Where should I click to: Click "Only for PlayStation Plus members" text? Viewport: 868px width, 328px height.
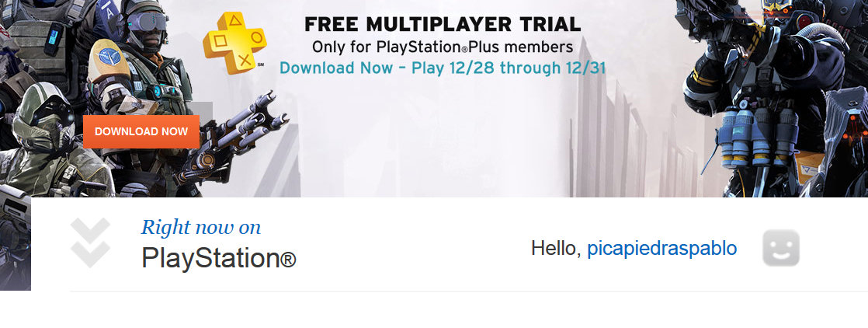pyautogui.click(x=443, y=47)
